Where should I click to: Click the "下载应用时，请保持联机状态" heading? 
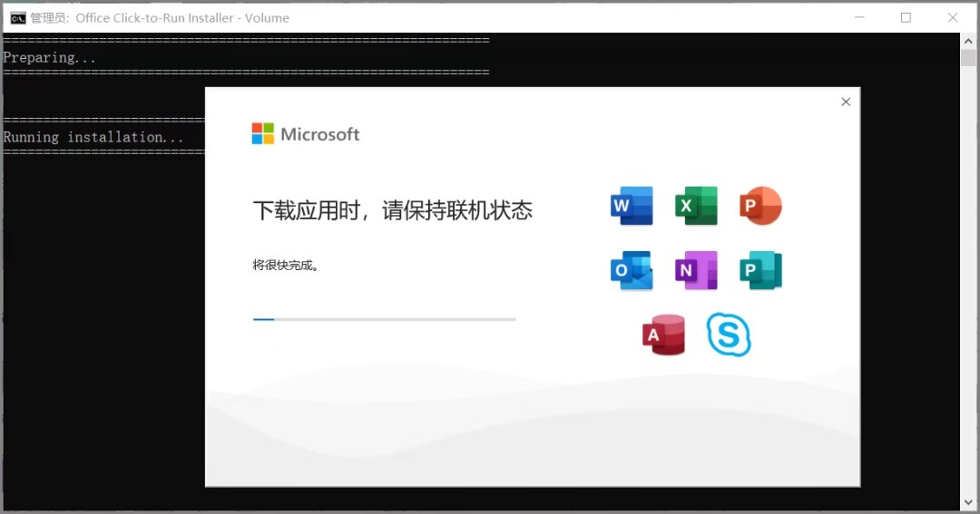coord(393,210)
